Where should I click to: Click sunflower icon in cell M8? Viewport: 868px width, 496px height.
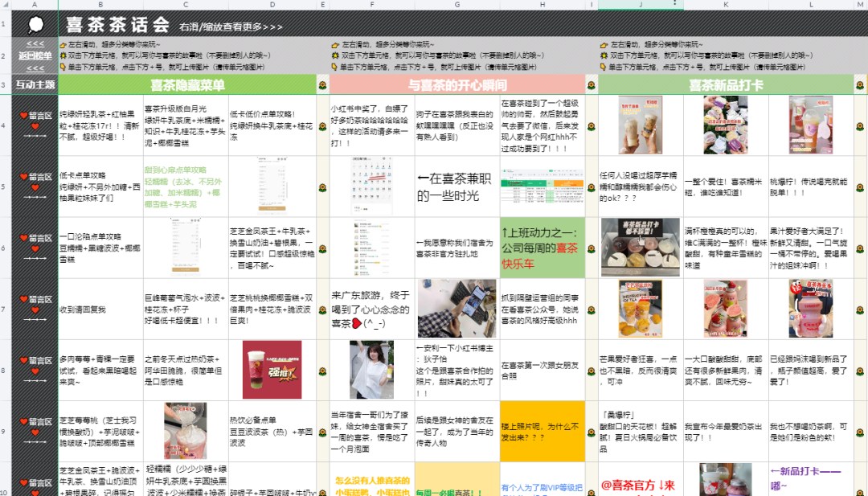click(860, 371)
